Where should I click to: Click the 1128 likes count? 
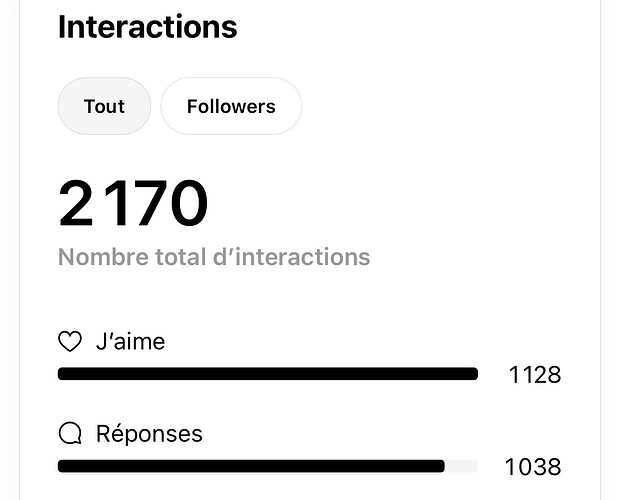(534, 375)
